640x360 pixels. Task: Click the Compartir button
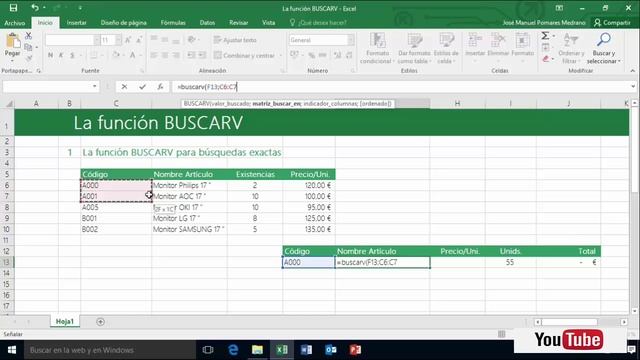612,23
